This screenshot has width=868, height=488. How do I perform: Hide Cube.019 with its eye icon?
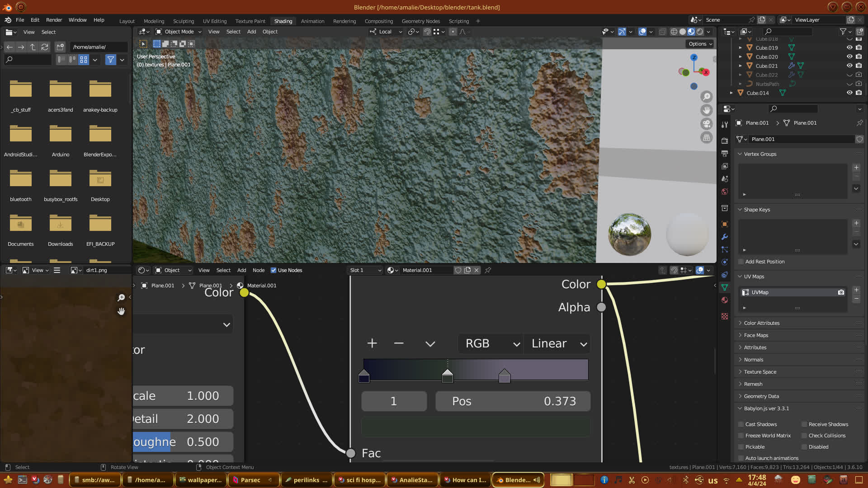[849, 47]
